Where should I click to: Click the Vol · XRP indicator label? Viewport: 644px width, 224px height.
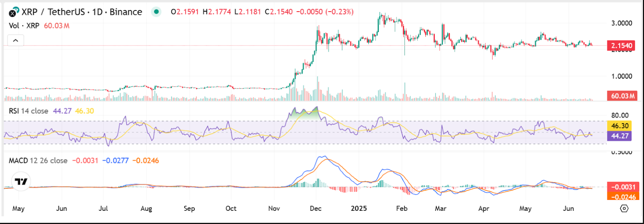(x=24, y=26)
